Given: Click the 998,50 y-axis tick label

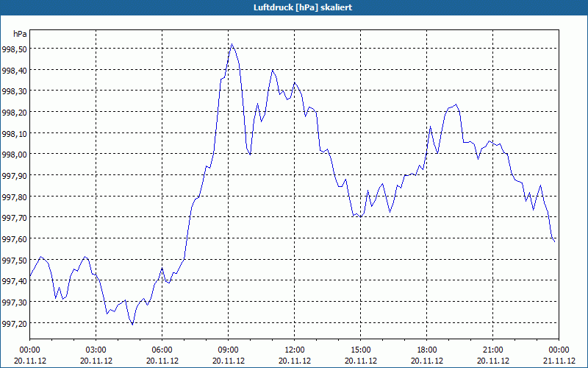Looking at the screenshot, I should (13, 49).
